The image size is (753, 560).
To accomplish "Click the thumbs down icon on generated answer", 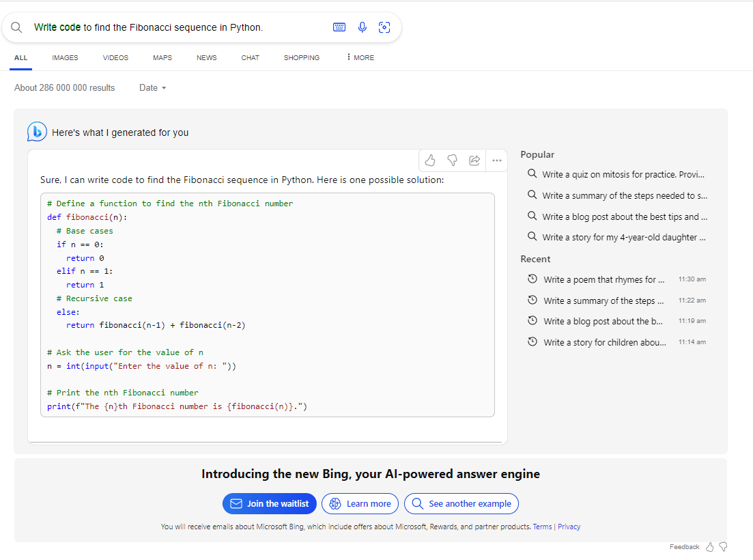I will 452,160.
